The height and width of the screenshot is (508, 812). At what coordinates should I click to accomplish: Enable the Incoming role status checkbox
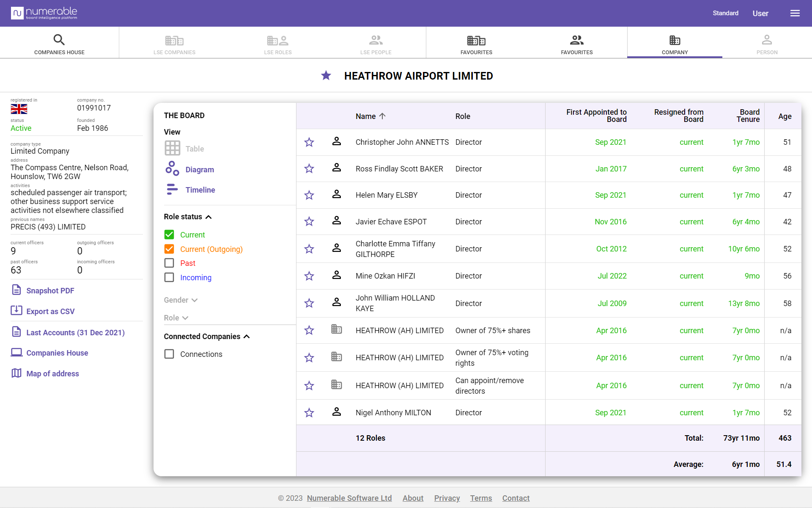[169, 277]
